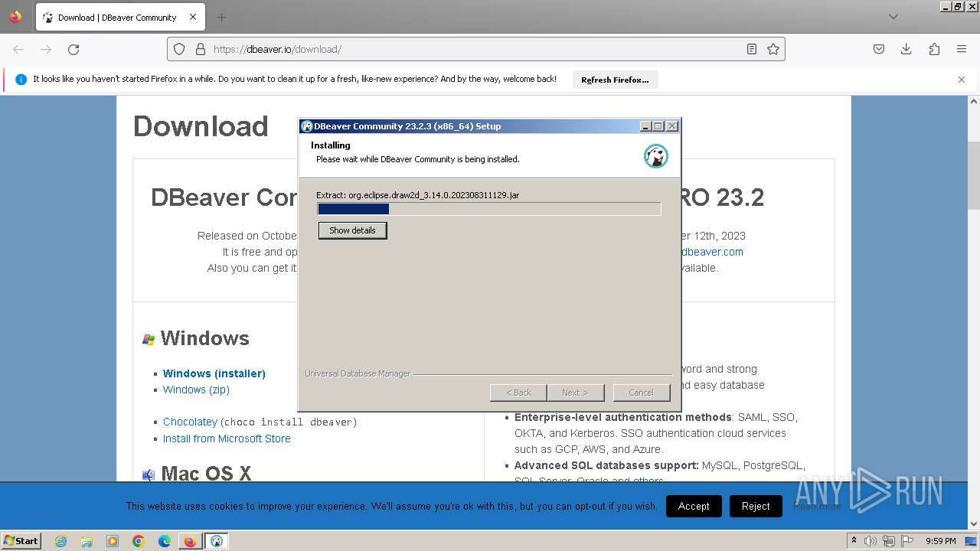The image size is (980, 551).
Task: Click the Firefox logo icon in title bar
Action: point(15,17)
